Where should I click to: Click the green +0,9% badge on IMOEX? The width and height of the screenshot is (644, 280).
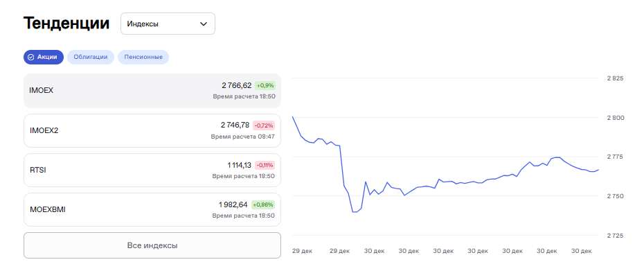[265, 85]
